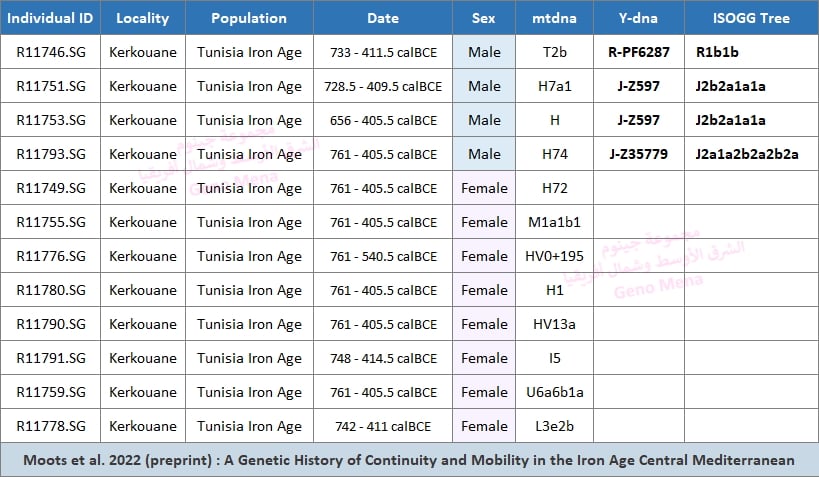Screen dimensions: 819x477
Task: Click mtdna value U6a6b1a
Action: coord(554,392)
